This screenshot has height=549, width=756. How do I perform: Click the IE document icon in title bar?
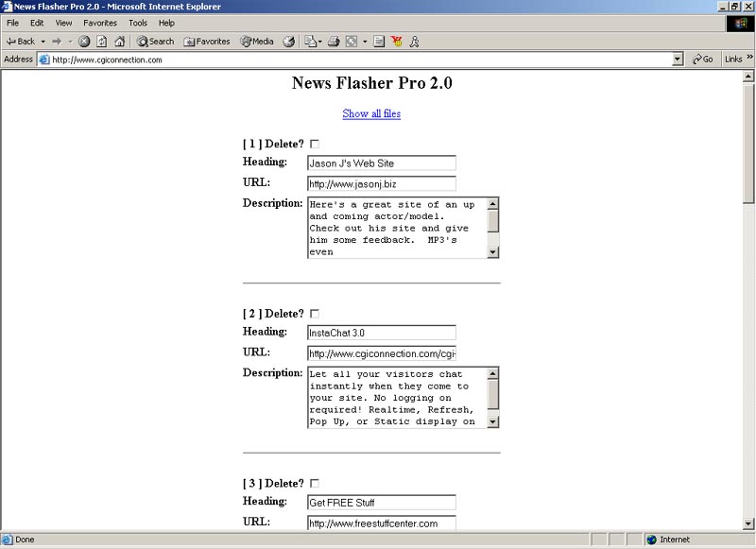tap(7, 7)
